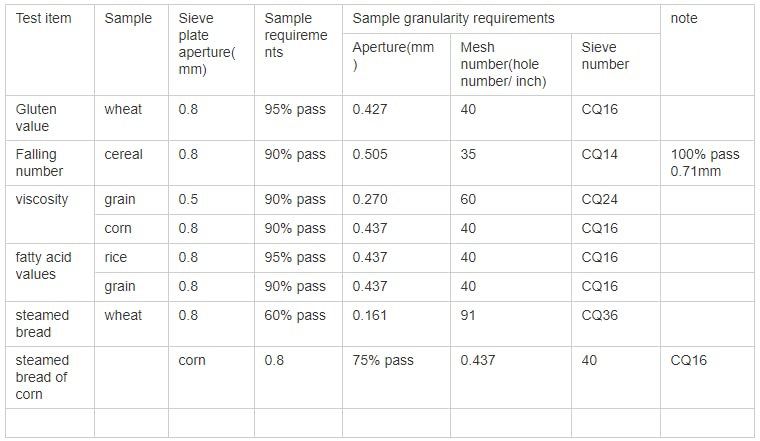Select the 'Mesh number(hole number/ inch)' header
The height and width of the screenshot is (441, 760).
click(511, 64)
